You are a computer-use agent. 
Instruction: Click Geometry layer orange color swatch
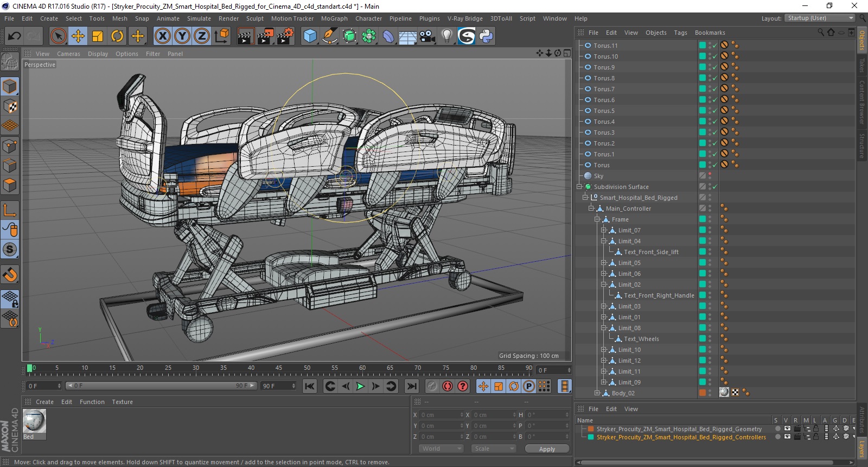click(x=591, y=429)
